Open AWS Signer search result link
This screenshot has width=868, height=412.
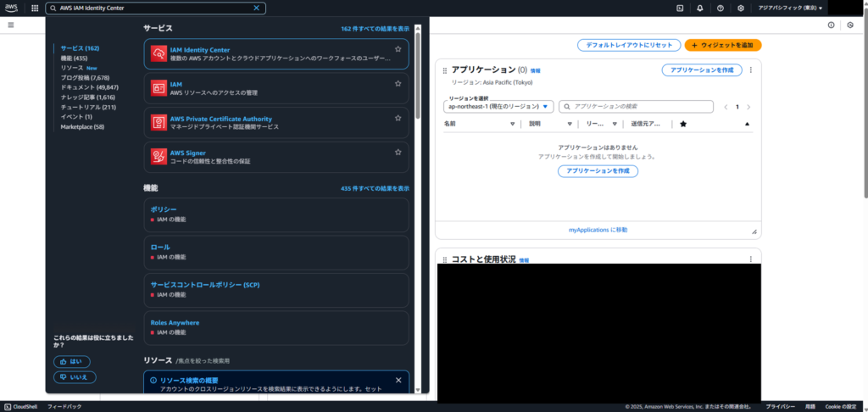coord(187,153)
